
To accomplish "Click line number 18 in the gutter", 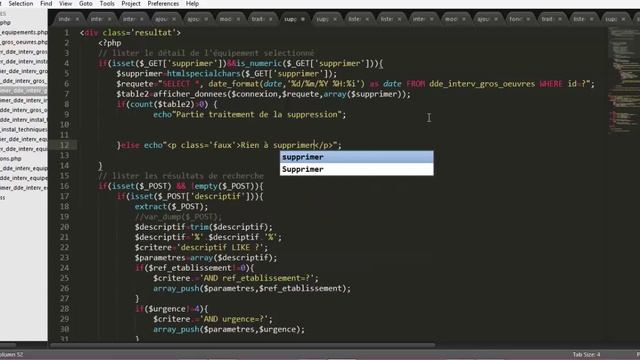I will pyautogui.click(x=64, y=207).
